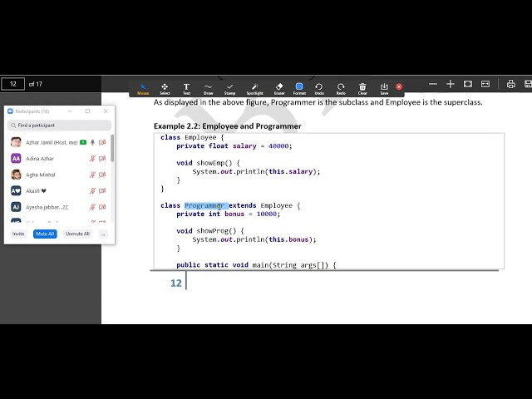The image size is (532, 399).
Task: Enable the Spotlight tool
Action: pos(254,87)
